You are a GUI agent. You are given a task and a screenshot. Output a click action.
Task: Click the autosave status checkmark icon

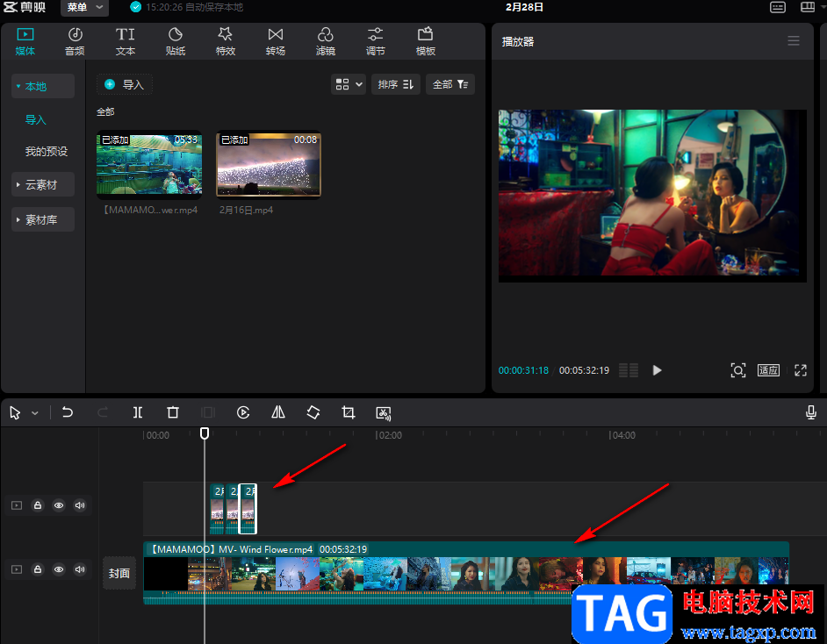click(135, 7)
